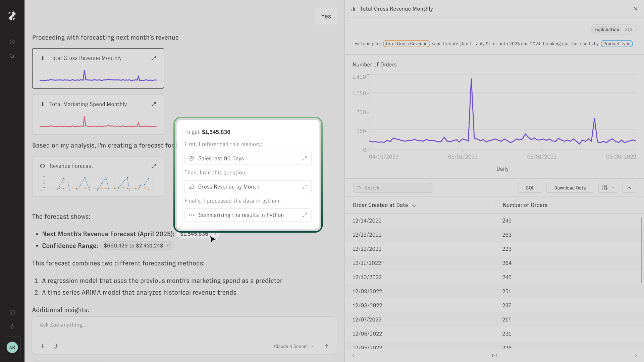Open Sales last 90 Days memory item
The image size is (644, 362).
click(248, 159)
